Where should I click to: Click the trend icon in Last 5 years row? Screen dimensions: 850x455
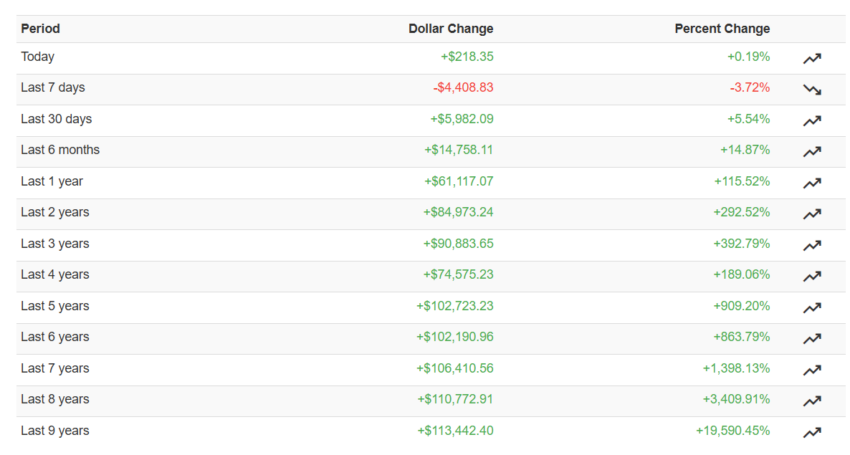point(812,307)
